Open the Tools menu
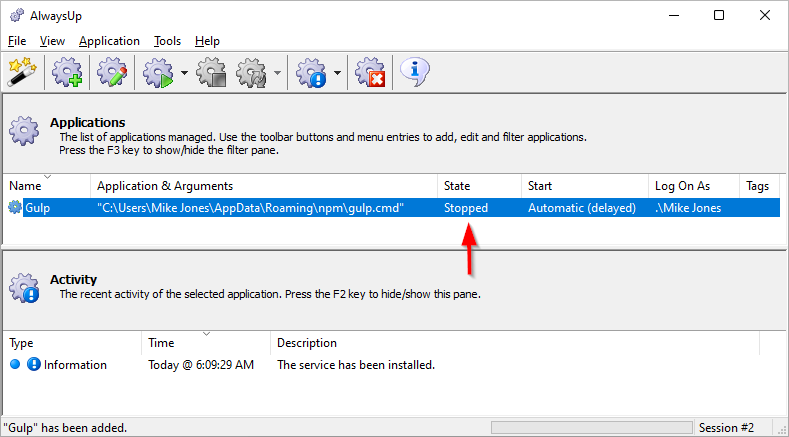The image size is (789, 437). (x=168, y=41)
